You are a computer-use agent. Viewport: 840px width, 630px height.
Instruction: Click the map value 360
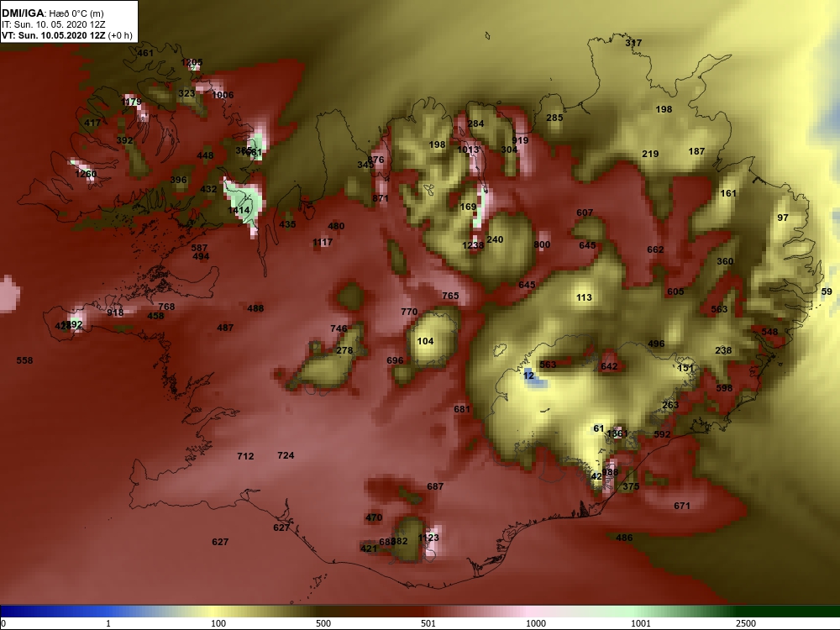click(725, 261)
